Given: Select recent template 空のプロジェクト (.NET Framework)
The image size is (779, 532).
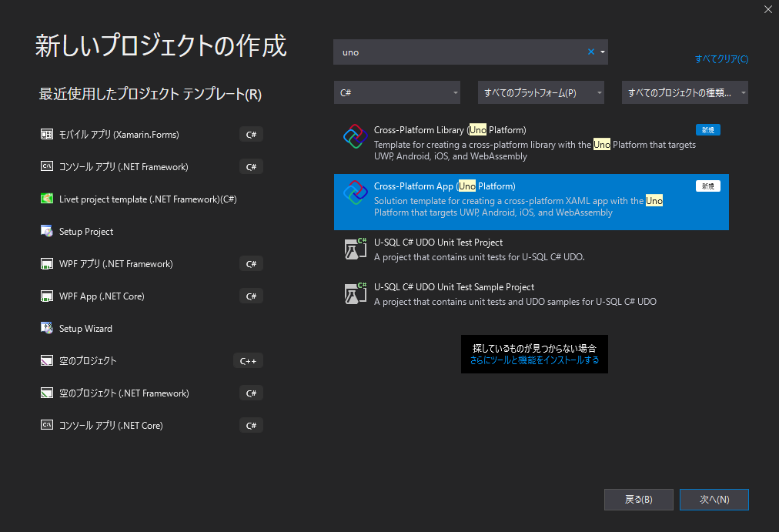Looking at the screenshot, I should (152, 393).
